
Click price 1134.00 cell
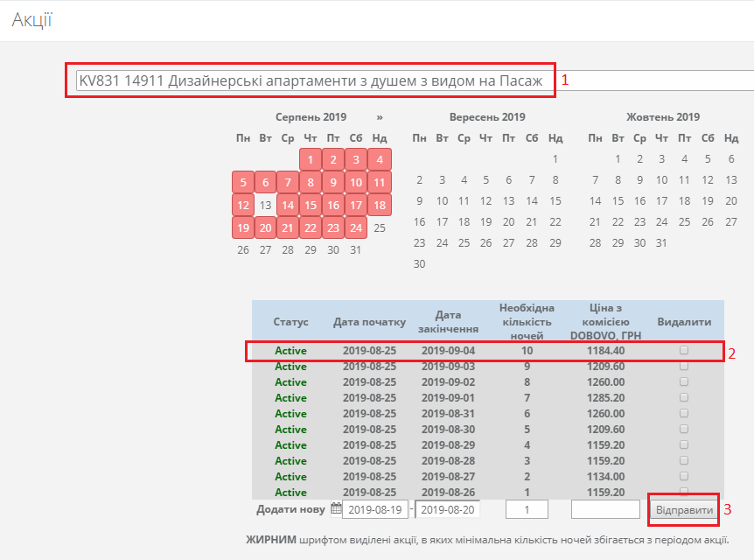(605, 477)
